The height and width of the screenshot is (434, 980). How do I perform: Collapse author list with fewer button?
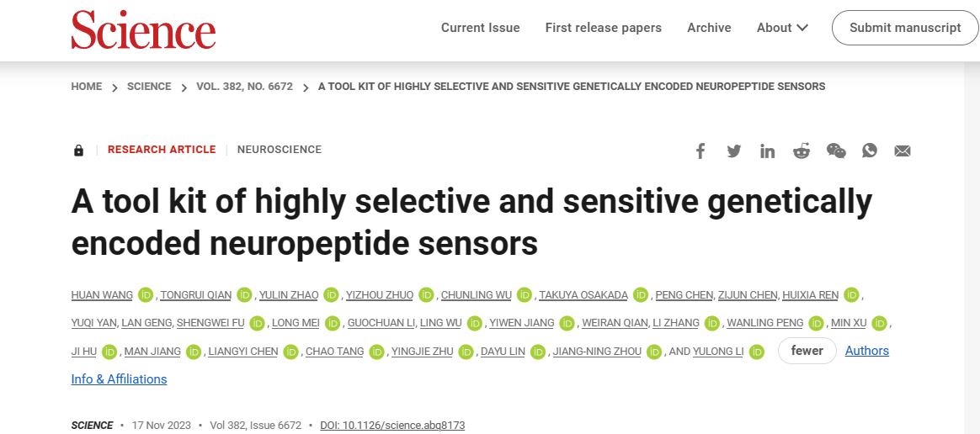807,351
